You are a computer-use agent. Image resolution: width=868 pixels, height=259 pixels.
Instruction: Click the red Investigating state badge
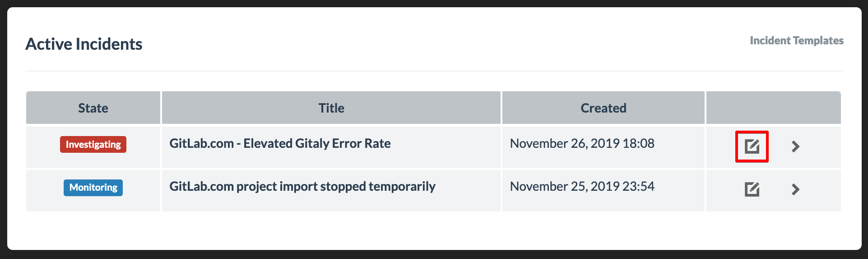pyautogui.click(x=93, y=145)
